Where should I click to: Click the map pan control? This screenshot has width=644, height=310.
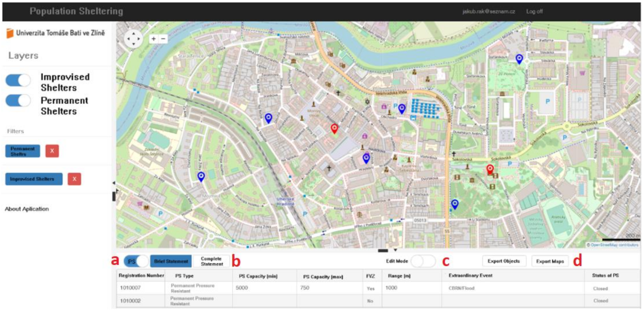click(133, 39)
